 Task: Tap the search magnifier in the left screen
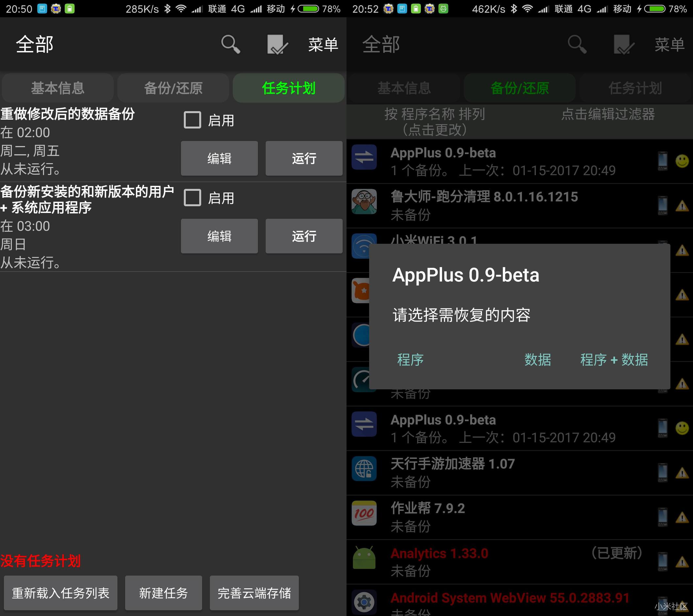(231, 44)
